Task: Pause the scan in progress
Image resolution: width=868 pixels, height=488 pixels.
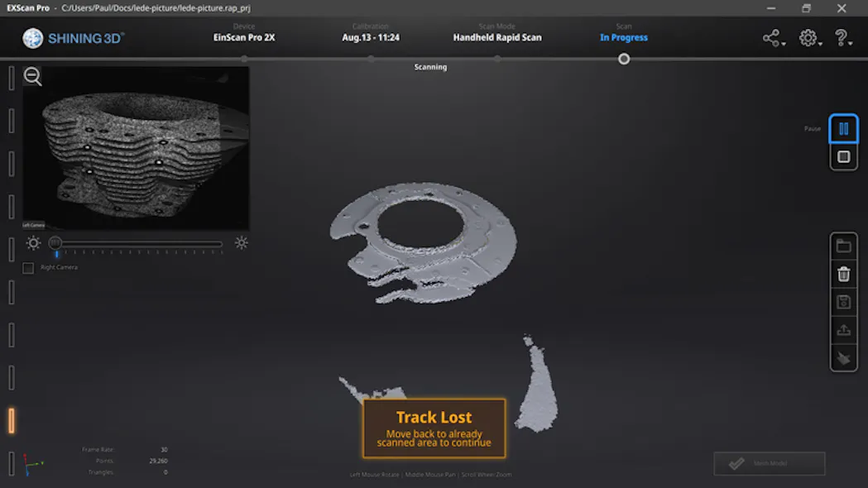Action: [x=843, y=129]
